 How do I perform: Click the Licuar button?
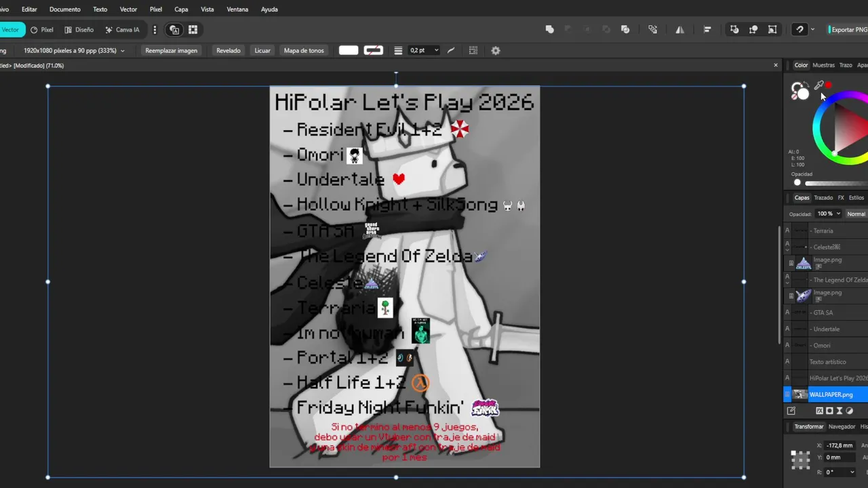pos(262,50)
